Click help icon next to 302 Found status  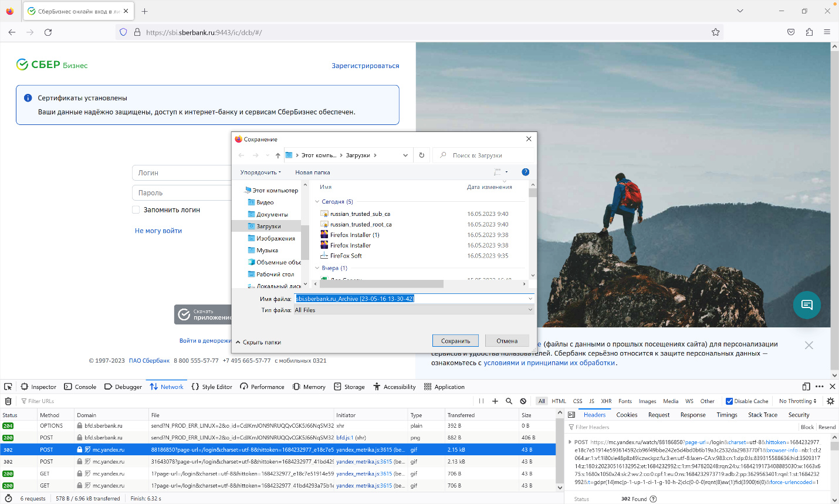point(653,499)
